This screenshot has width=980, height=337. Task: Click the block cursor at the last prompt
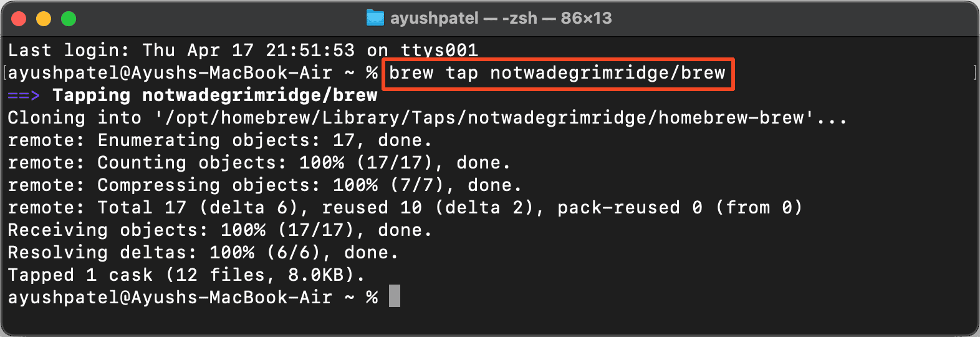[395, 296]
